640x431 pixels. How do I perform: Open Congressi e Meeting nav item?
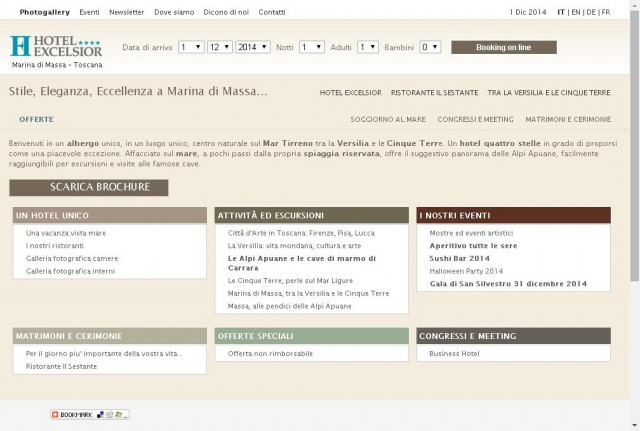[476, 119]
